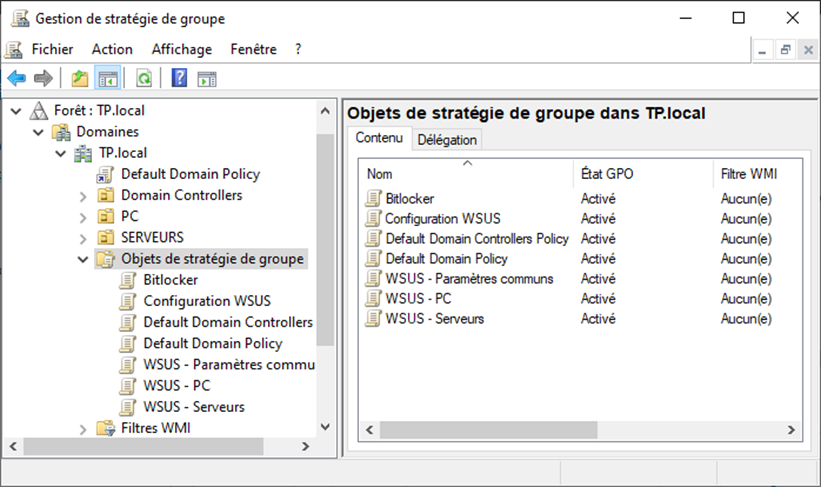
Task: Open Help via the question mark icon
Action: pos(179,79)
